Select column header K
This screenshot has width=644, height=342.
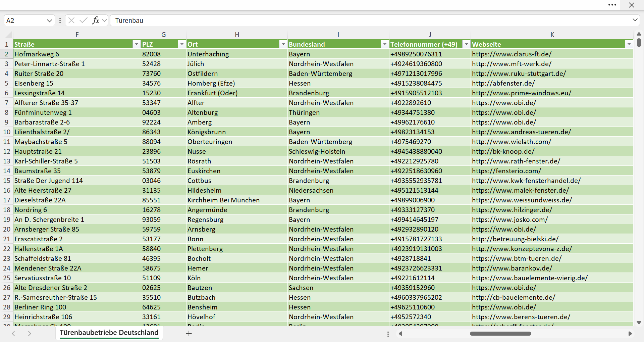coord(552,35)
